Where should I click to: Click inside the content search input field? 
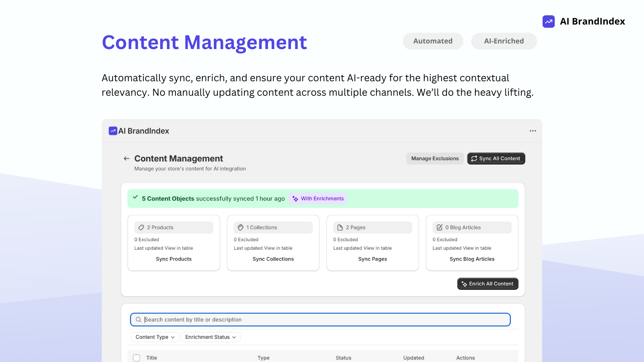coord(282,319)
